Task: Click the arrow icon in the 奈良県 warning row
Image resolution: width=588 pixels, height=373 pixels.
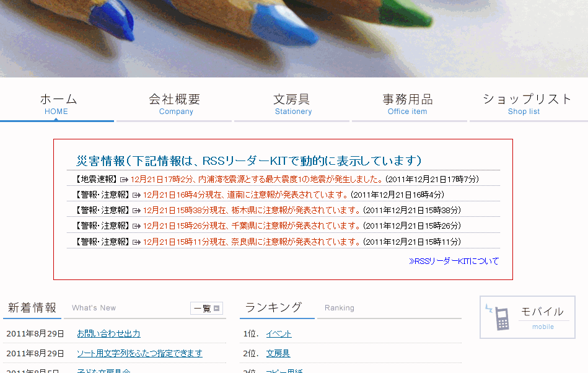Action: point(136,242)
